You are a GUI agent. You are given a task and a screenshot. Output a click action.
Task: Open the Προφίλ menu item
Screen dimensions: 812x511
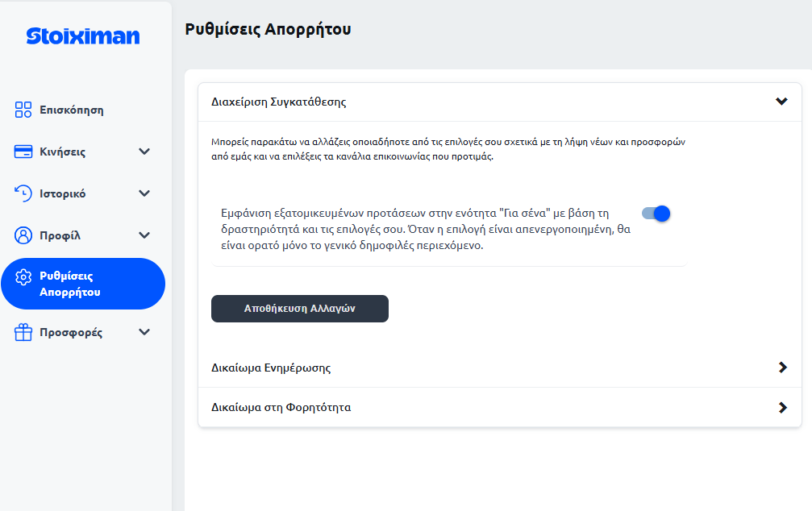click(x=83, y=235)
